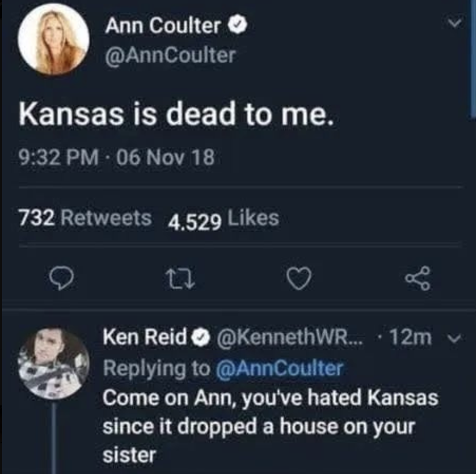Click @AnnCoulter in the Replying to line
This screenshot has width=476, height=474.
(280, 368)
